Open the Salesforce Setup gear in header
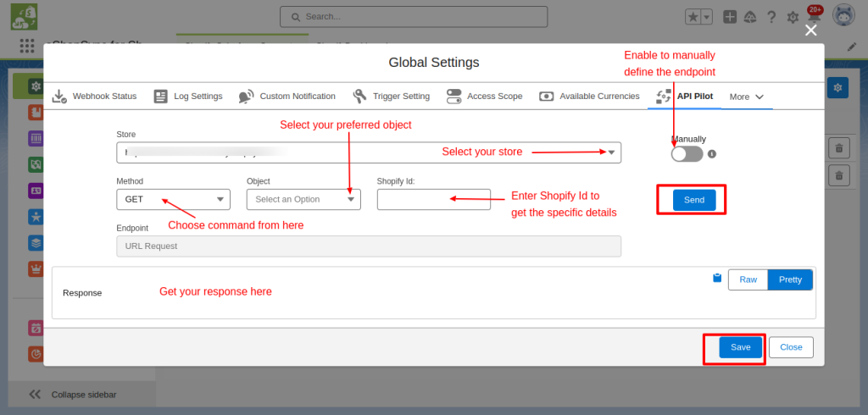This screenshot has width=868, height=415. coord(793,17)
